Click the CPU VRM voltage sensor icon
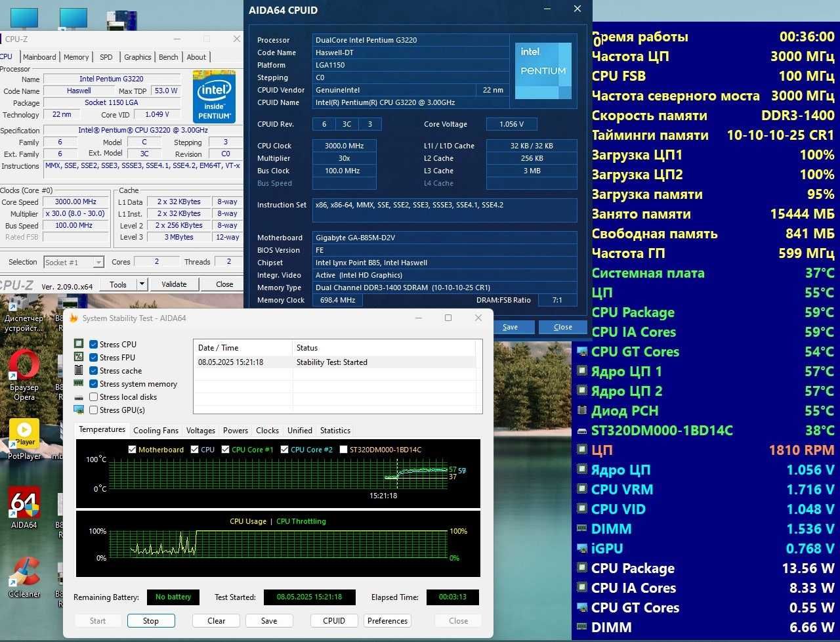840x642 pixels. click(581, 489)
